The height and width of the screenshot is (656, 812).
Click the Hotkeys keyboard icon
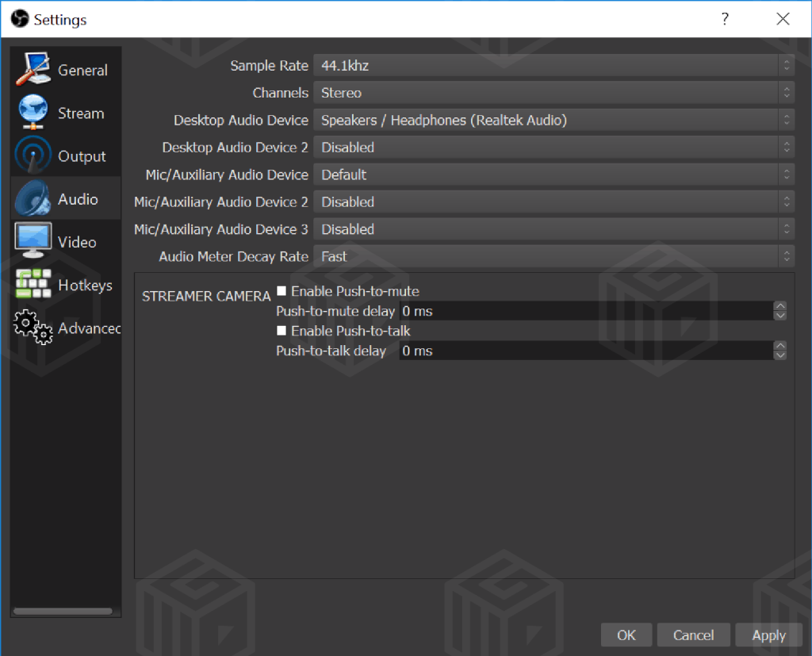point(33,284)
